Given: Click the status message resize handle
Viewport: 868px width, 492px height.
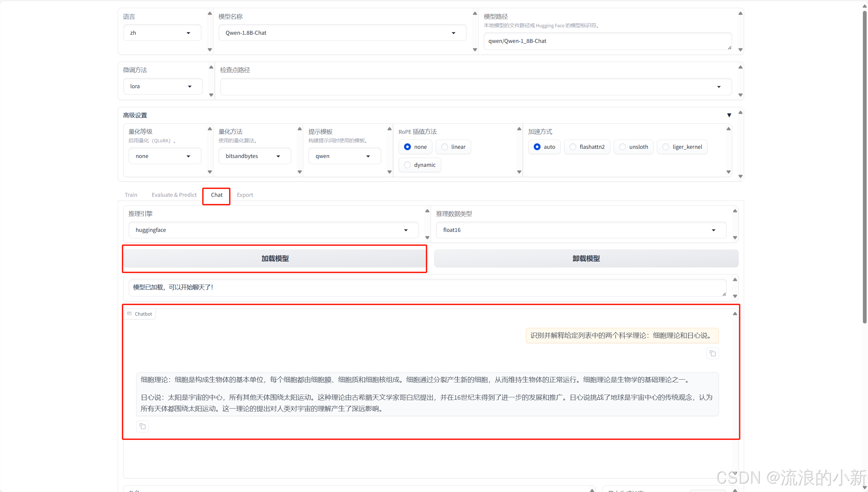Looking at the screenshot, I should click(724, 294).
